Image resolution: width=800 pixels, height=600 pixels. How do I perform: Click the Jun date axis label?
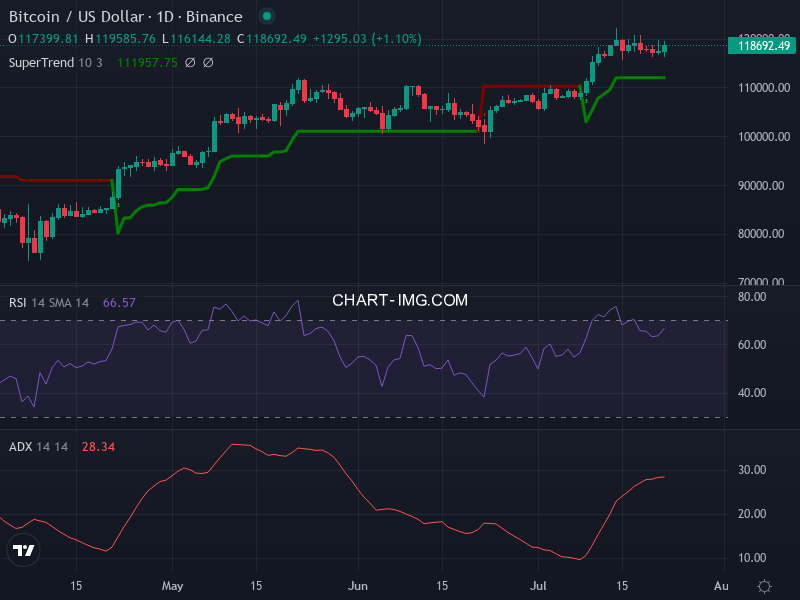358,586
